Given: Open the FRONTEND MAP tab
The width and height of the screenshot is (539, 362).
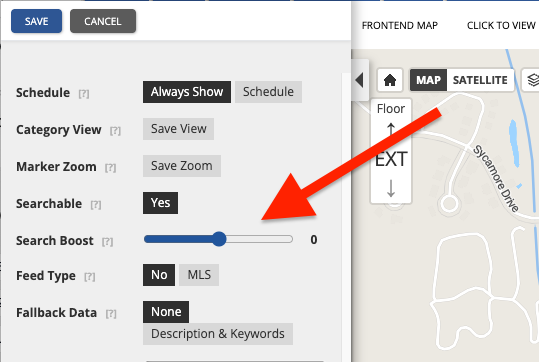Looking at the screenshot, I should click(400, 25).
